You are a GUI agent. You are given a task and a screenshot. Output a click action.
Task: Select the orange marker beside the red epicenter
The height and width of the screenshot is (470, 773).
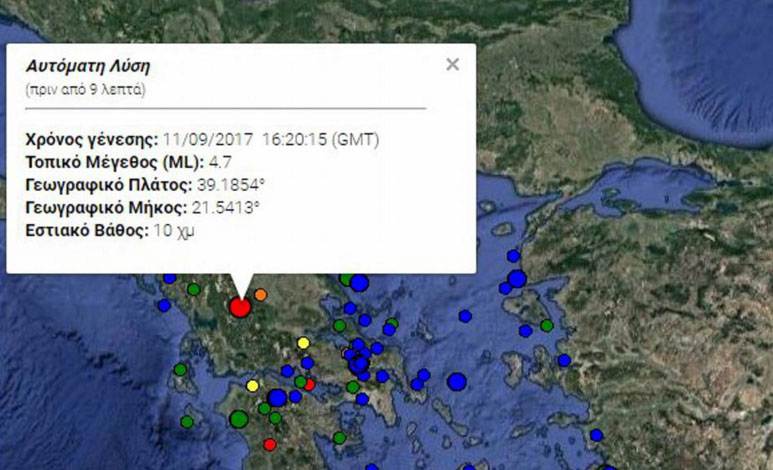(x=261, y=295)
